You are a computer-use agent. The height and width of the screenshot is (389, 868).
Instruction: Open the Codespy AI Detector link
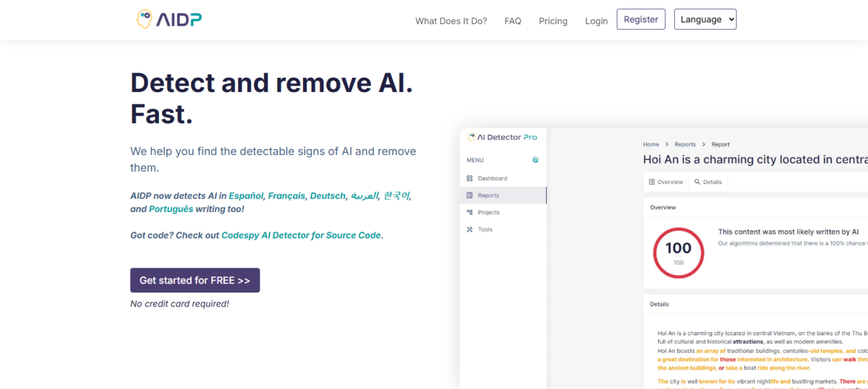click(x=300, y=235)
